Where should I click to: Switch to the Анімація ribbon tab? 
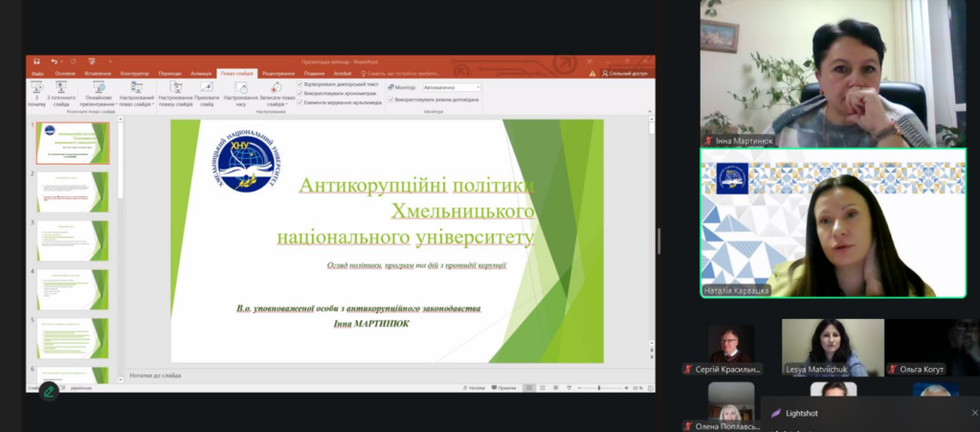tap(201, 73)
